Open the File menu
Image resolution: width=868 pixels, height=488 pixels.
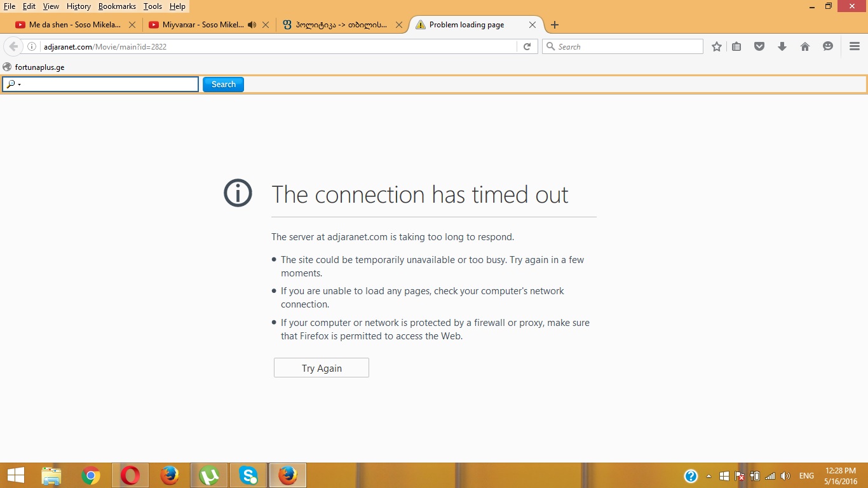tap(10, 6)
